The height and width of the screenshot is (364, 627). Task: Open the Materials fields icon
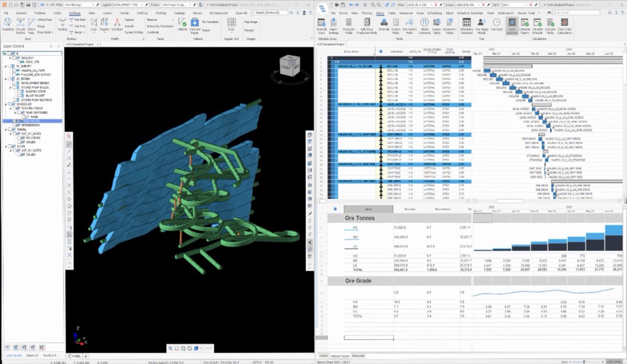[384, 25]
